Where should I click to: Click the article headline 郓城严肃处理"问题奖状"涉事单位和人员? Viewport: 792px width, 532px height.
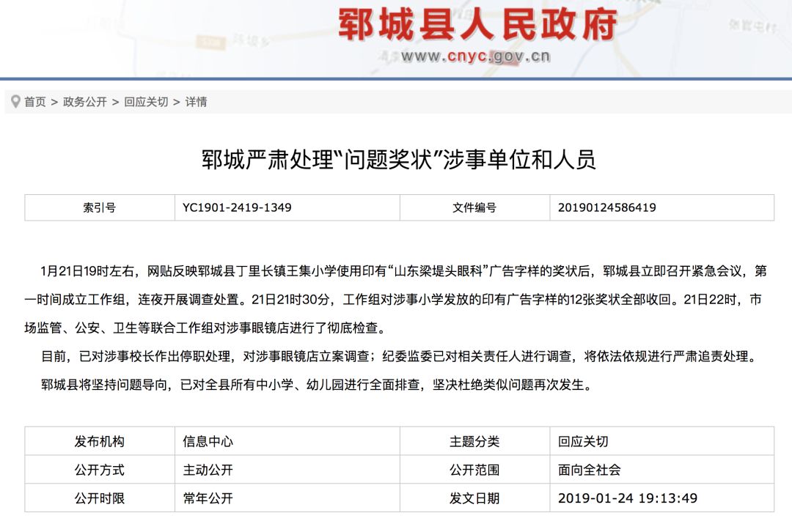[x=399, y=160]
